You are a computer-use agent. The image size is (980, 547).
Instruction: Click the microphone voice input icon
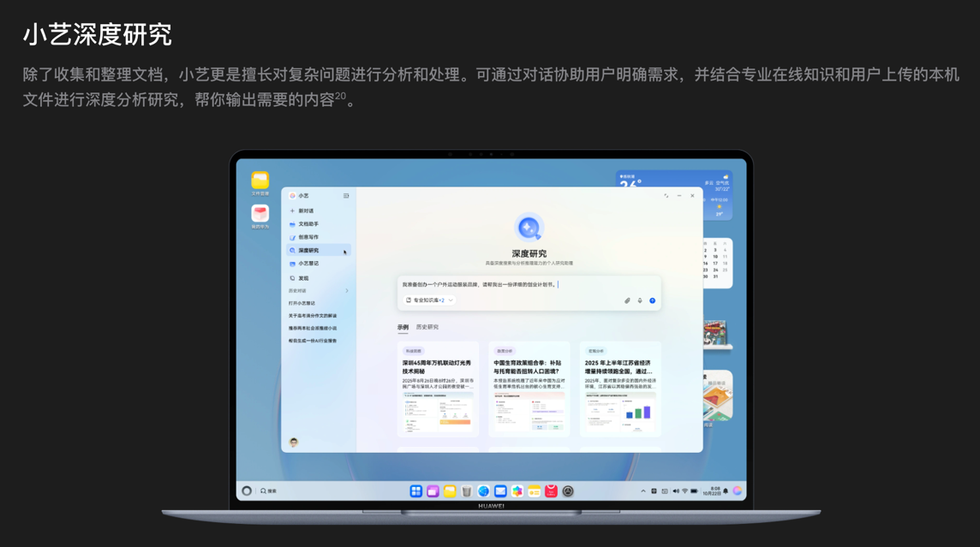(640, 300)
